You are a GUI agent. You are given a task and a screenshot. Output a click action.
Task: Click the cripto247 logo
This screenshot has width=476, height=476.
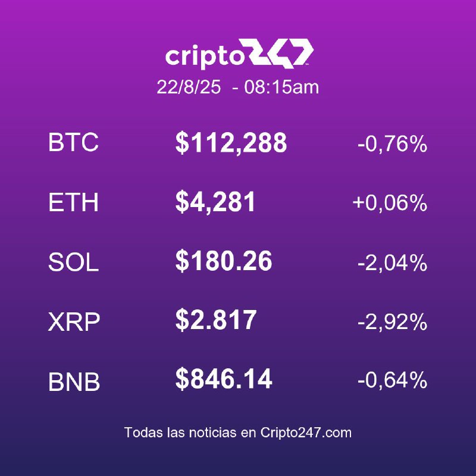coord(239,54)
